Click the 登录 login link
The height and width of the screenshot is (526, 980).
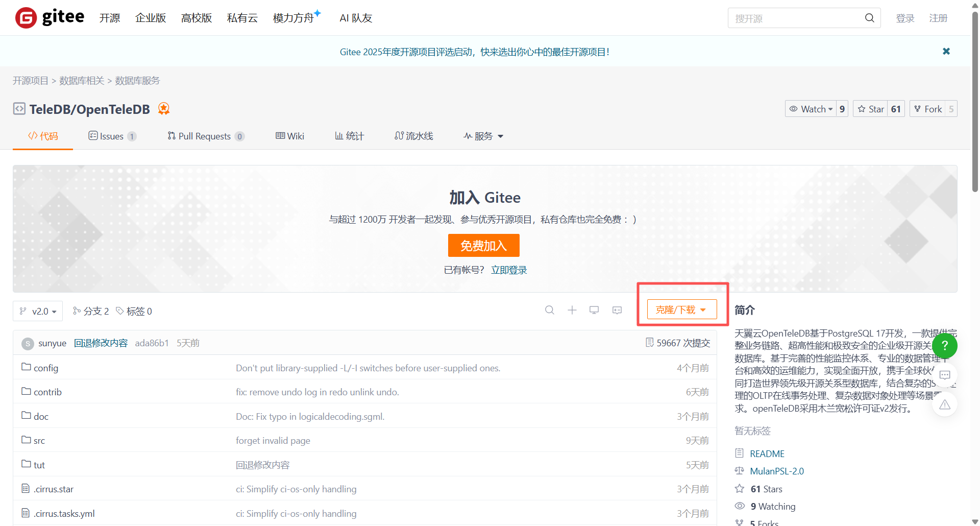click(x=905, y=18)
